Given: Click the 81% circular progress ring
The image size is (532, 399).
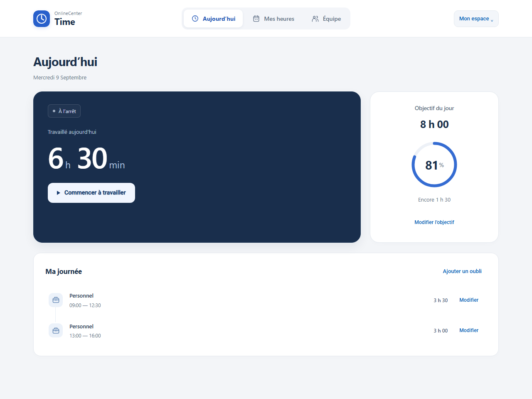Looking at the screenshot, I should [x=434, y=165].
